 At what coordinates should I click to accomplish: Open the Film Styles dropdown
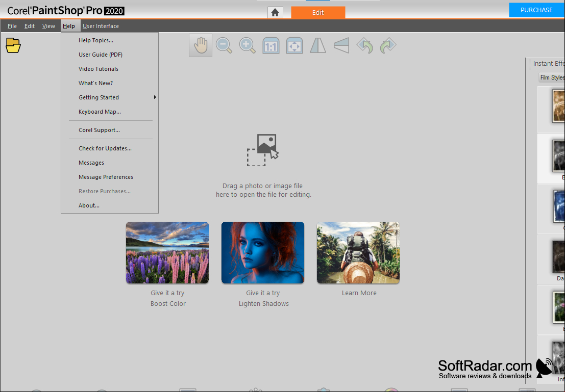point(552,77)
